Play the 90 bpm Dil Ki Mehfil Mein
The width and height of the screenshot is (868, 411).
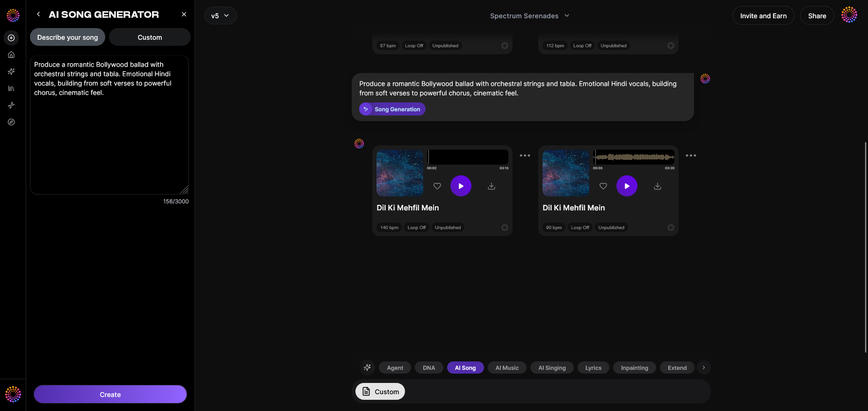coord(627,186)
